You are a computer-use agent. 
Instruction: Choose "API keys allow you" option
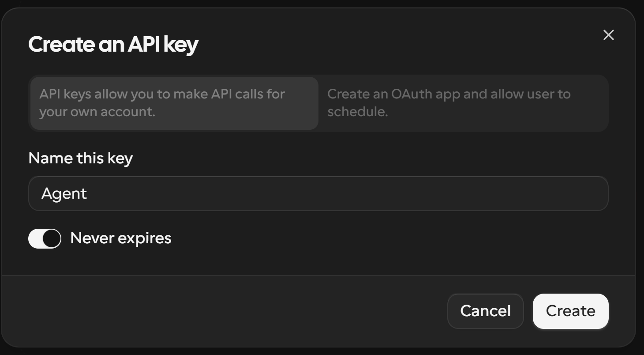click(174, 103)
